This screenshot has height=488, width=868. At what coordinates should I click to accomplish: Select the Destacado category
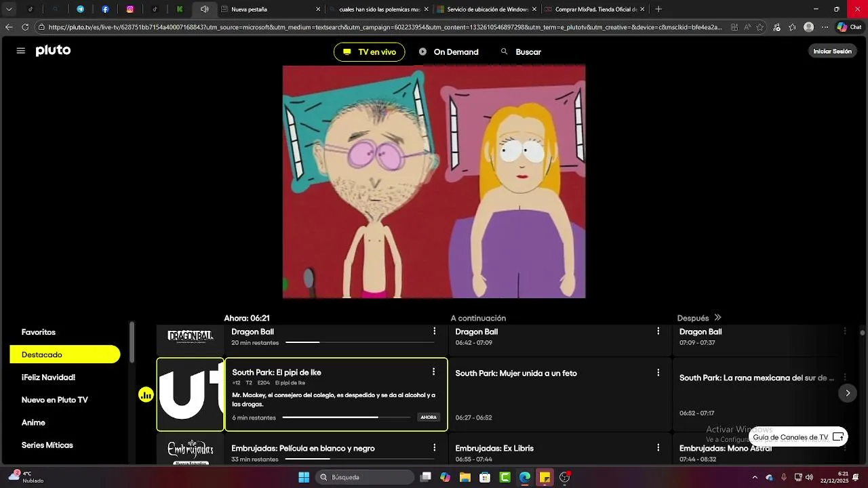(x=65, y=354)
